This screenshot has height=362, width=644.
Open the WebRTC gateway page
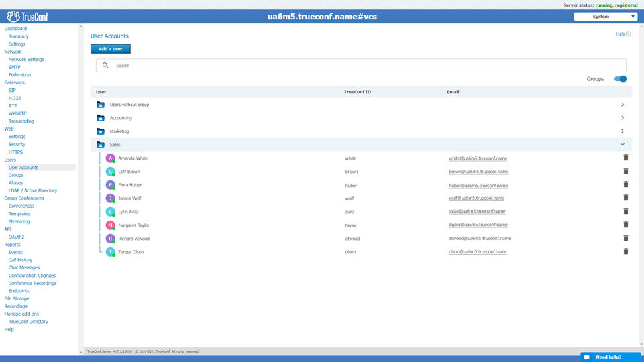tap(17, 113)
